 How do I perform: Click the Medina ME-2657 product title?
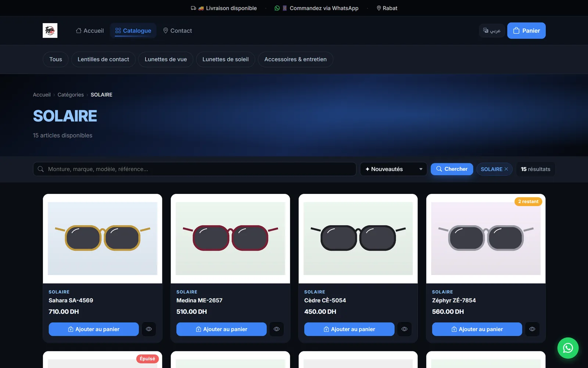click(200, 300)
